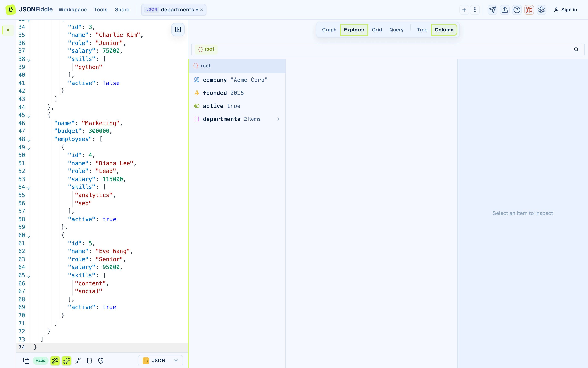Click the "Marketing" name value

tap(101, 123)
